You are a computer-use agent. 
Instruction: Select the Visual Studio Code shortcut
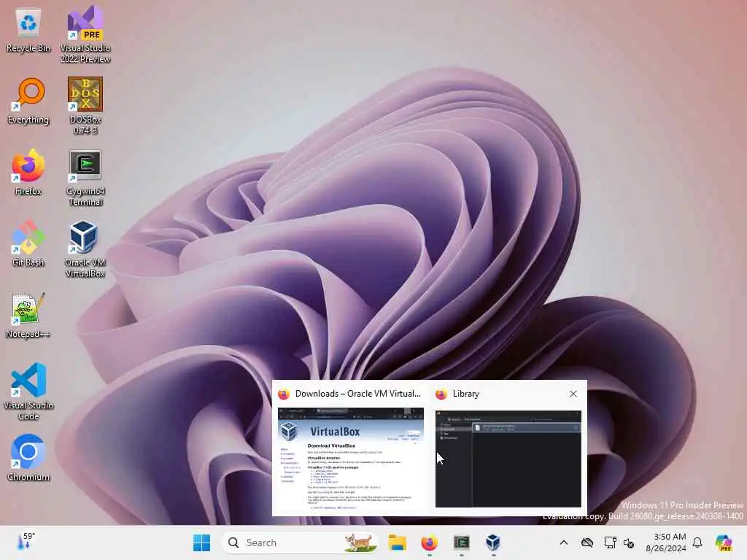point(28,392)
